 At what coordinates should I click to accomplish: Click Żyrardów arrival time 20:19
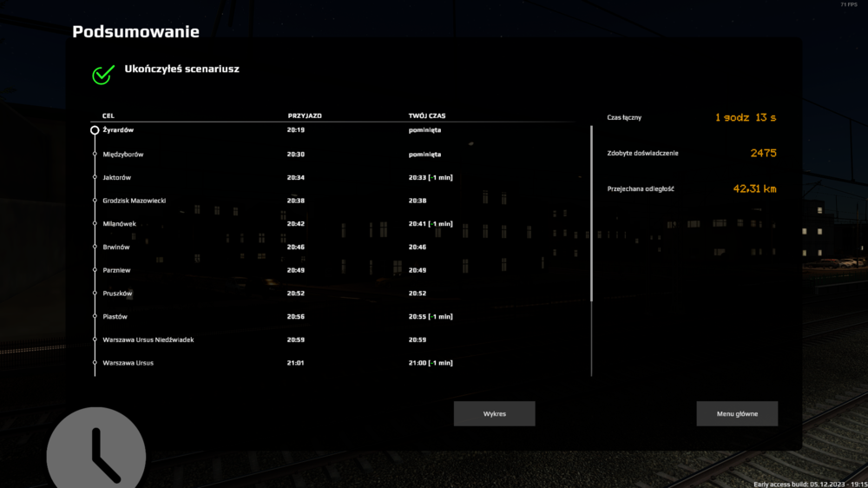pos(296,130)
